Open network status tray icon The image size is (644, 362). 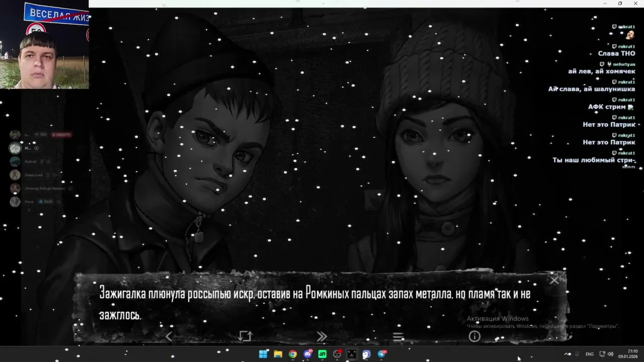coord(602,354)
